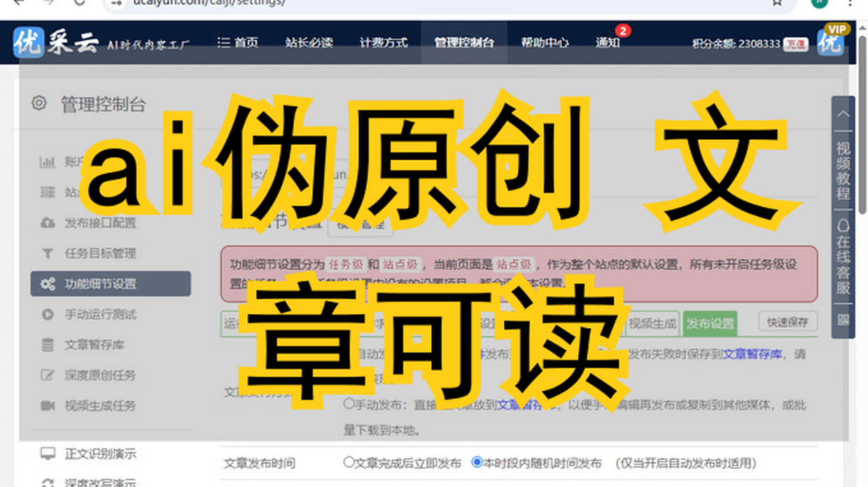Click the VIP user avatar icon

[831, 43]
